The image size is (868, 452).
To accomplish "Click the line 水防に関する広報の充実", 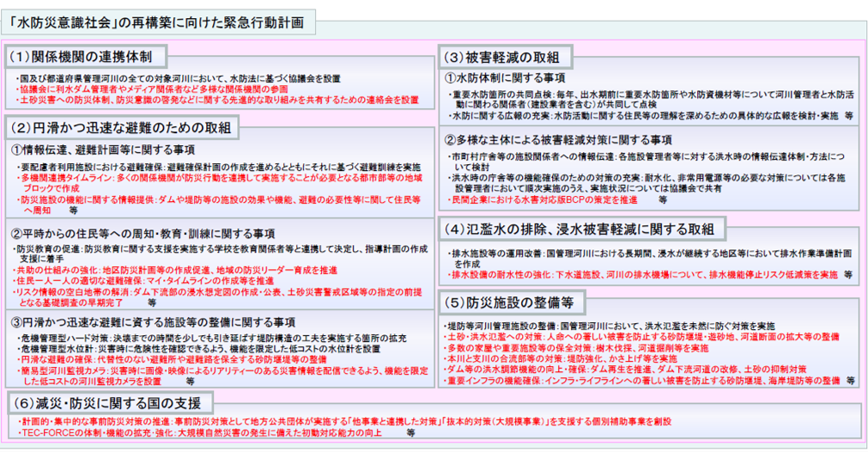I will point(643,116).
